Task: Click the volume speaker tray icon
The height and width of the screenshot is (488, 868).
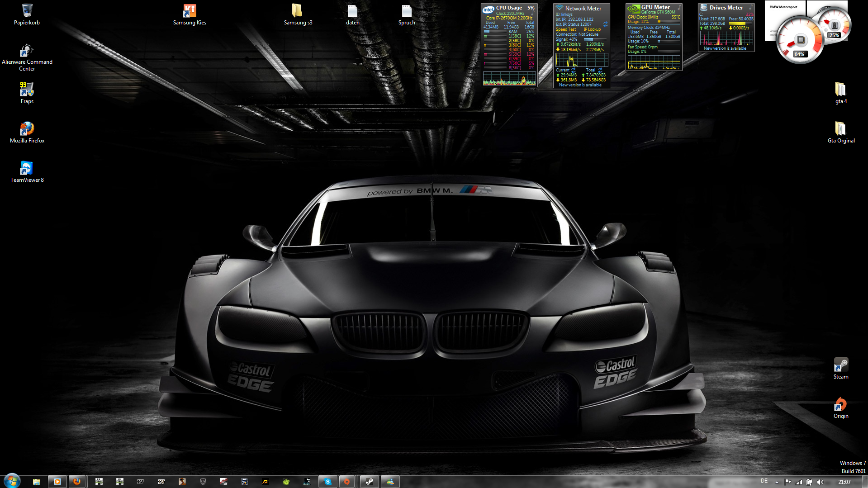Action: (x=820, y=482)
